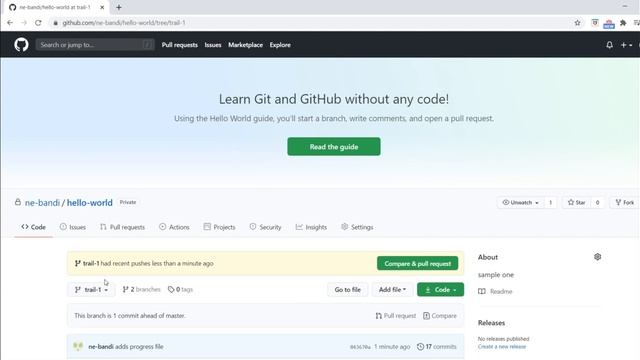640x360 pixels.
Task: Switch to the repository Issues tab
Action: coord(73,227)
